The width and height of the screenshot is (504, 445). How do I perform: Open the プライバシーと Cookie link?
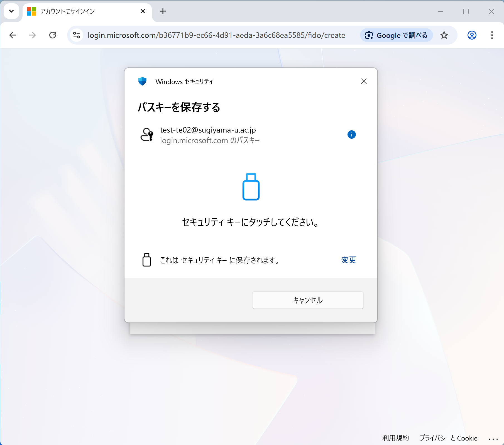[x=448, y=438]
